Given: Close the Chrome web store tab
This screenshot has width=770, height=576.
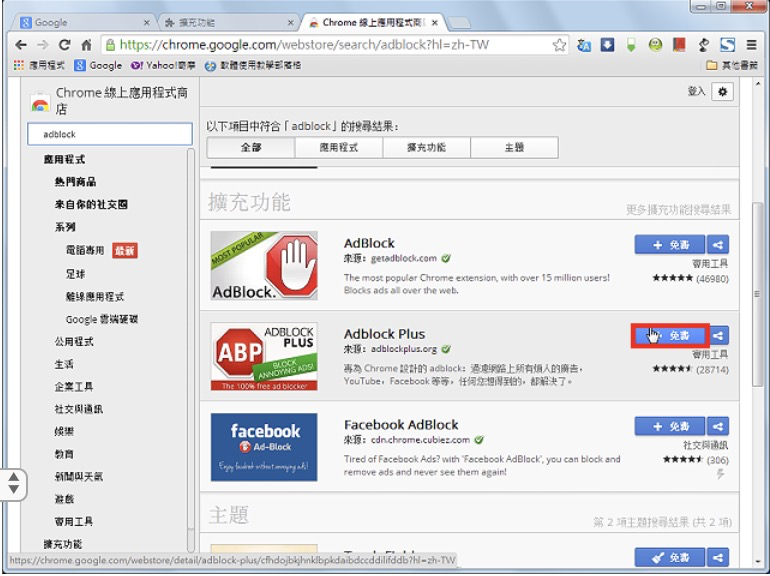Looking at the screenshot, I should pyautogui.click(x=435, y=23).
